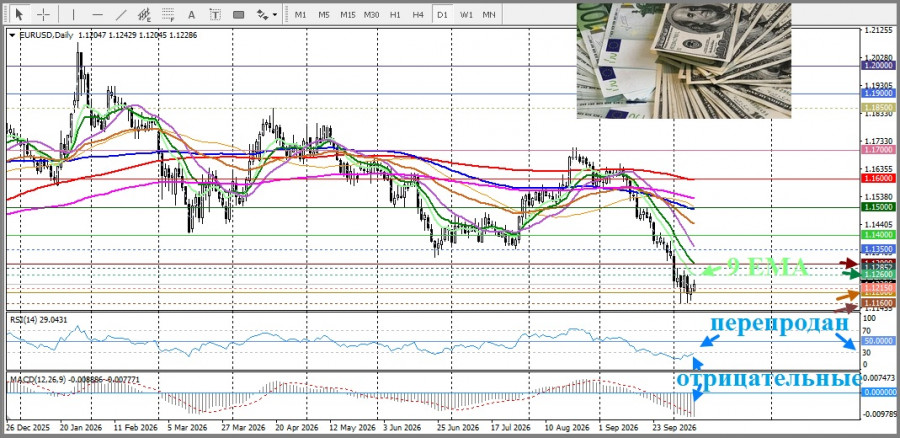Viewport: 900px width, 438px height.
Task: Switch chart to MN monthly timeframe
Action: [489, 15]
